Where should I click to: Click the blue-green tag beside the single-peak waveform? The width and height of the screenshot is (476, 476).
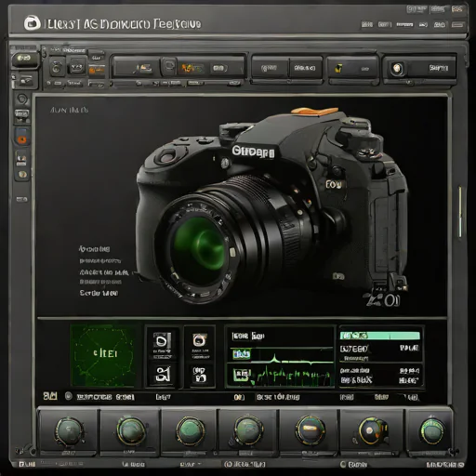(242, 354)
